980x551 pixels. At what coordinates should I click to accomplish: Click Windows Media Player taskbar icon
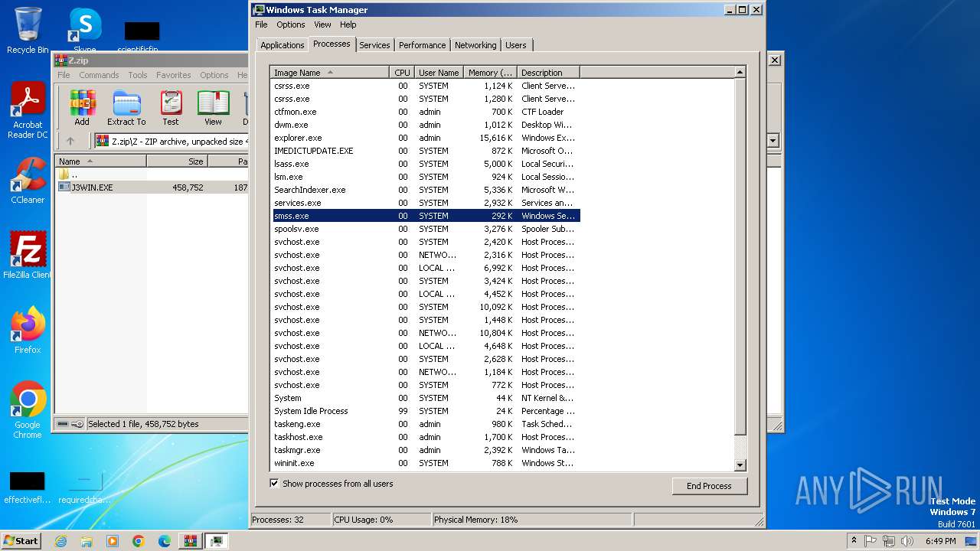coord(113,541)
